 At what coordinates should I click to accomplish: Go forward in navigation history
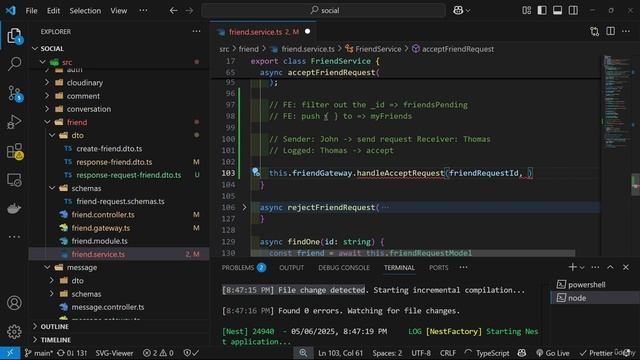[x=189, y=11]
